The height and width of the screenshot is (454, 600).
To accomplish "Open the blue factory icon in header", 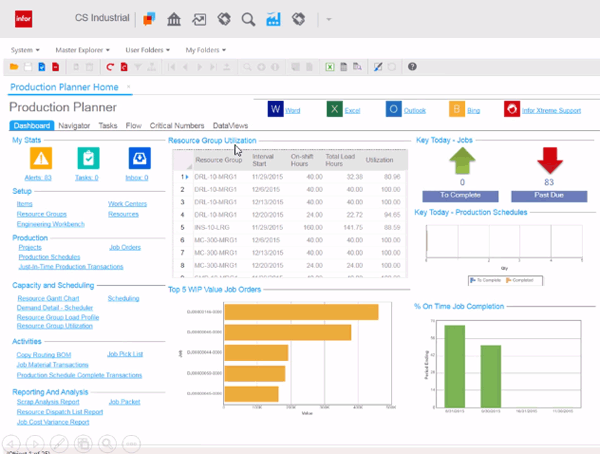I will [273, 19].
